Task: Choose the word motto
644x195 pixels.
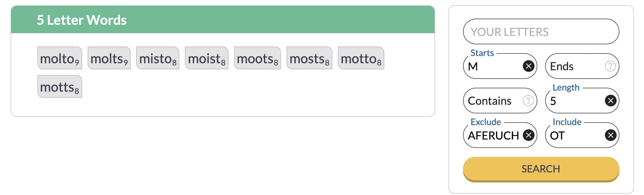Action: pos(361,58)
